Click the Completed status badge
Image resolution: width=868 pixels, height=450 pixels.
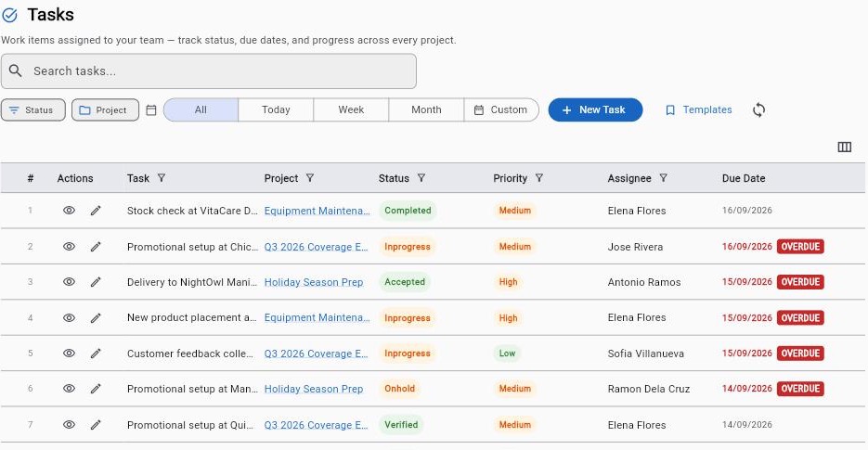(408, 211)
